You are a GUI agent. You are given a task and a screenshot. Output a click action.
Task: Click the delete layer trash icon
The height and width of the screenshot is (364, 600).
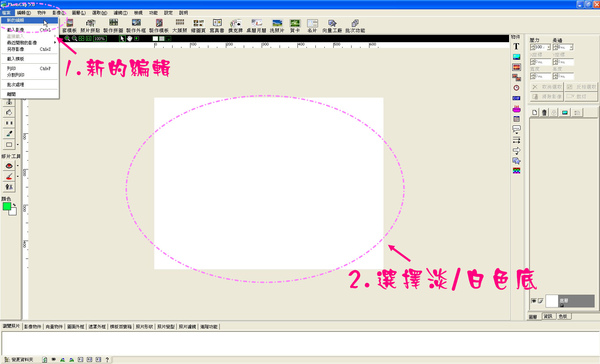tap(544, 112)
